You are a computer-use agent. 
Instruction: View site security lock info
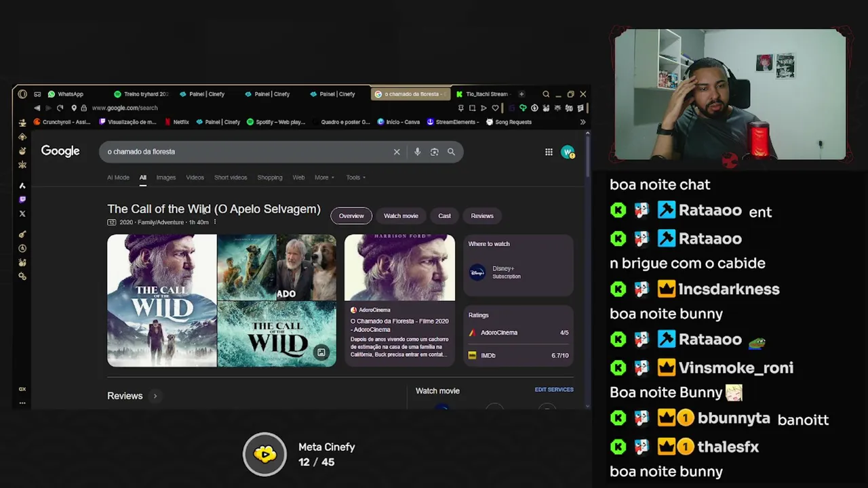click(83, 108)
